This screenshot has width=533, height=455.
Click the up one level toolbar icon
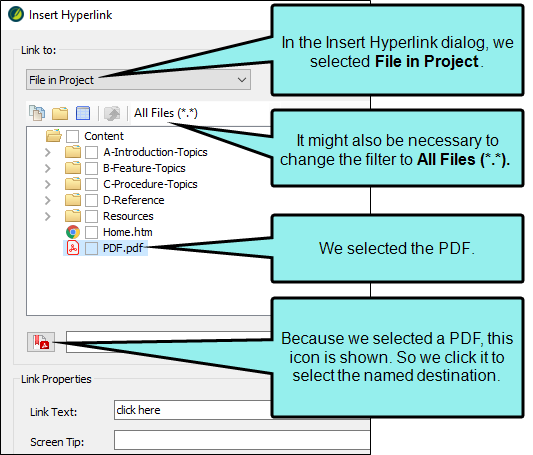112,113
